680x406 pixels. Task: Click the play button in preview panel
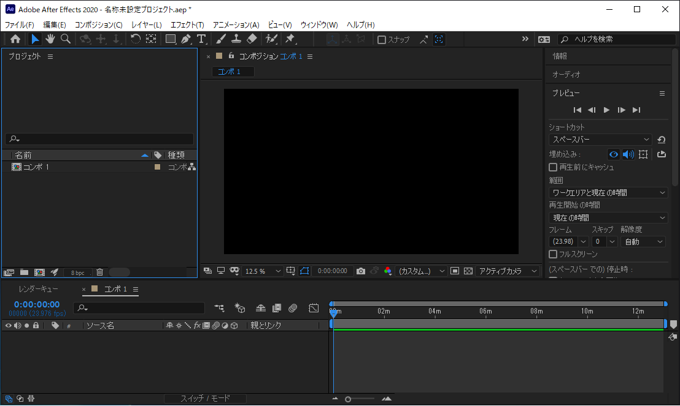[x=606, y=110]
